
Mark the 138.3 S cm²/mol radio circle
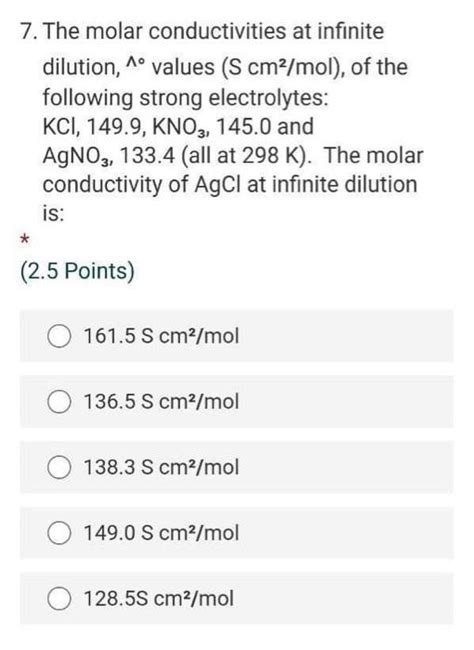tap(59, 467)
